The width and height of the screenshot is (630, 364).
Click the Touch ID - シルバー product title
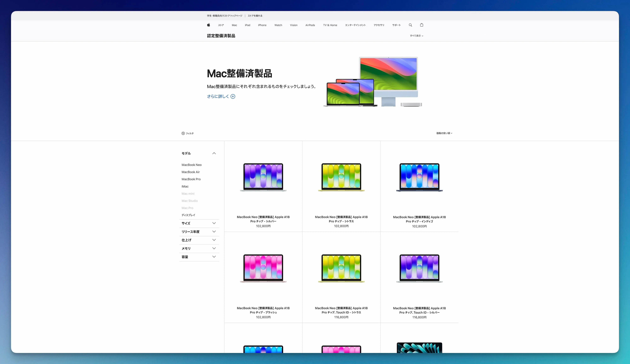419,310
